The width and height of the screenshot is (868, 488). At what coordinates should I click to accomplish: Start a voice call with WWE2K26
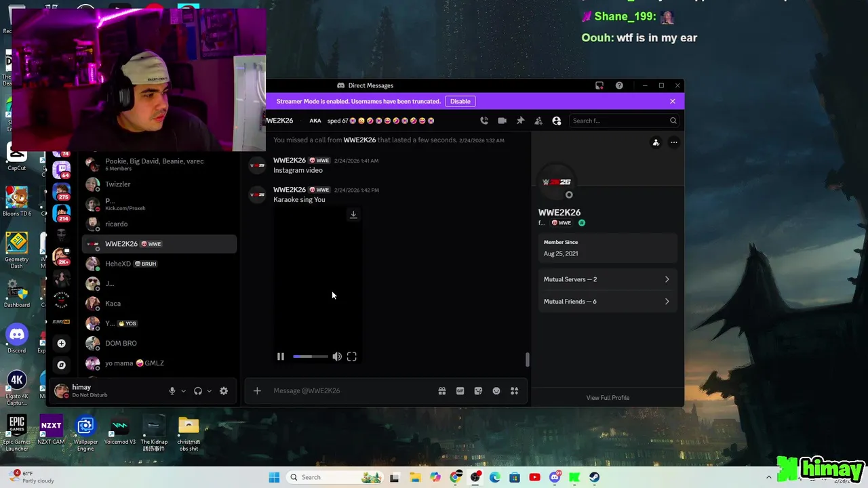484,121
